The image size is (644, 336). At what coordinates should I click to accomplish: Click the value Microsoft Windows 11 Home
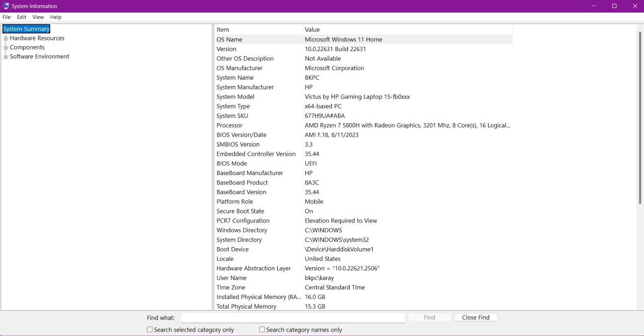pyautogui.click(x=343, y=39)
